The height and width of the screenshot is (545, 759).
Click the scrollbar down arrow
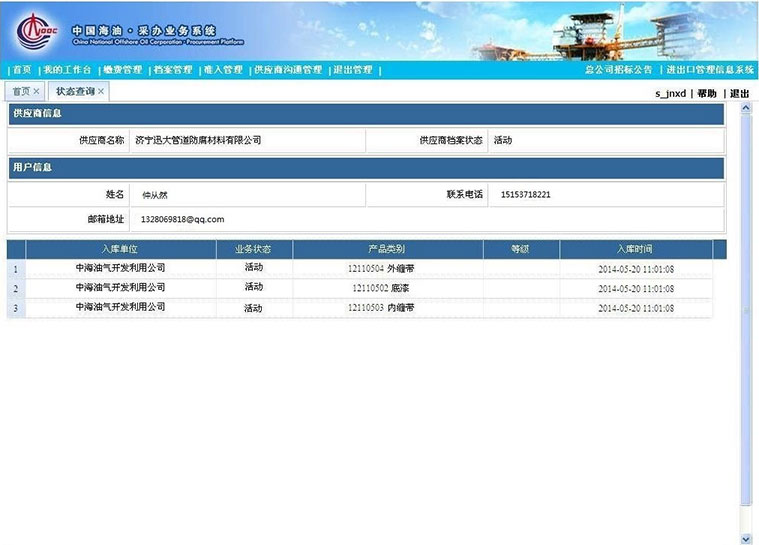744,538
